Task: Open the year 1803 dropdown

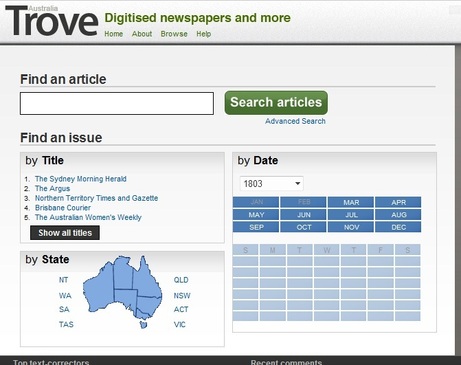Action: 271,184
